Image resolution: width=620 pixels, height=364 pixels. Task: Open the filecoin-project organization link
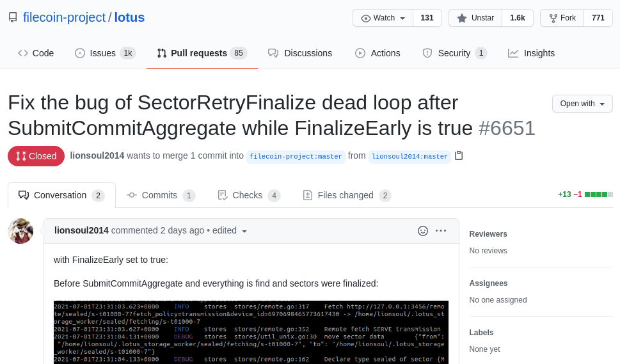64,17
